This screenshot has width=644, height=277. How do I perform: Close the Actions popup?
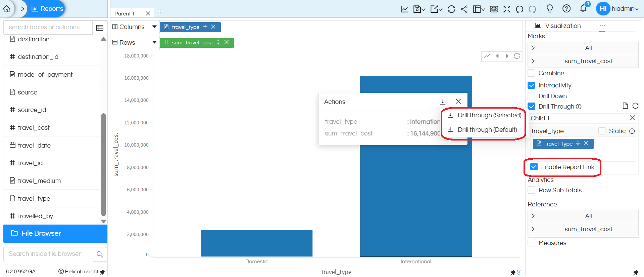pos(458,102)
